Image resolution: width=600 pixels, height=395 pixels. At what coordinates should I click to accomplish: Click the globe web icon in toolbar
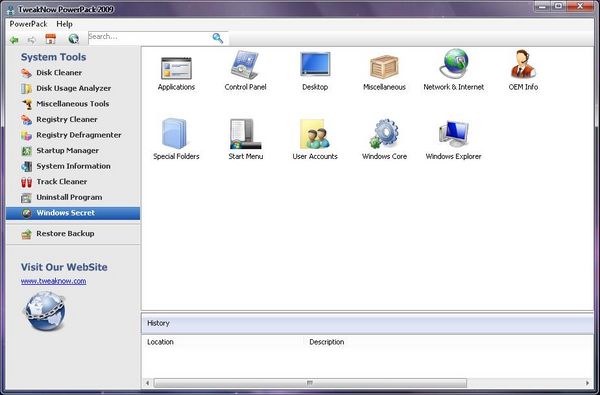(73, 39)
